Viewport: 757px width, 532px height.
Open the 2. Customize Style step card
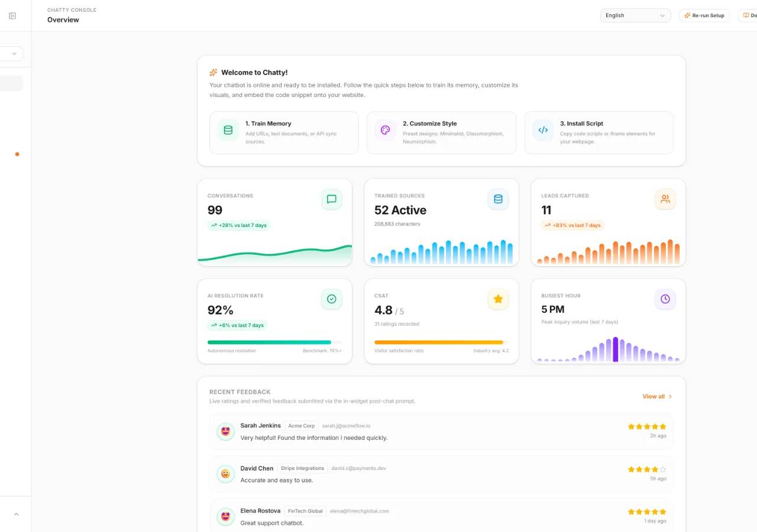(441, 132)
